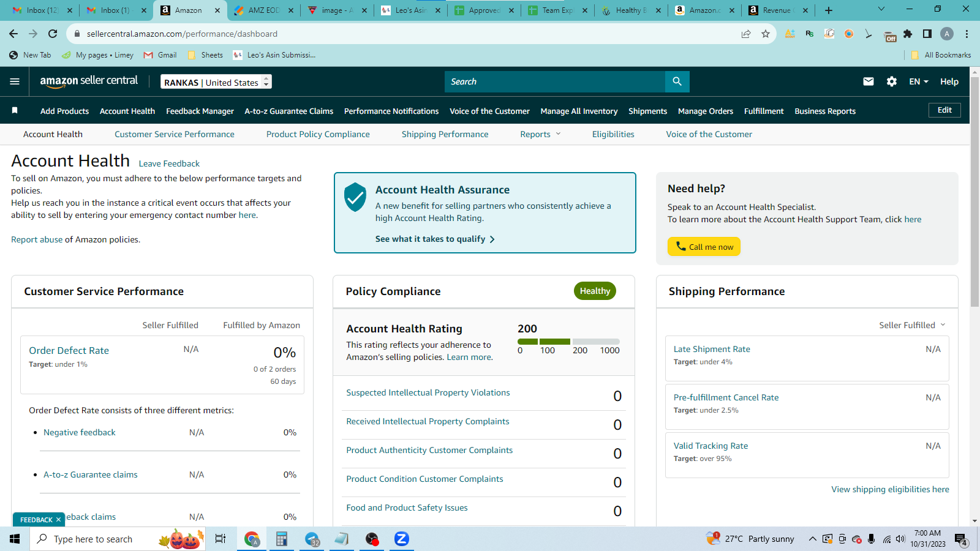Click the Healthy status badge

[595, 291]
